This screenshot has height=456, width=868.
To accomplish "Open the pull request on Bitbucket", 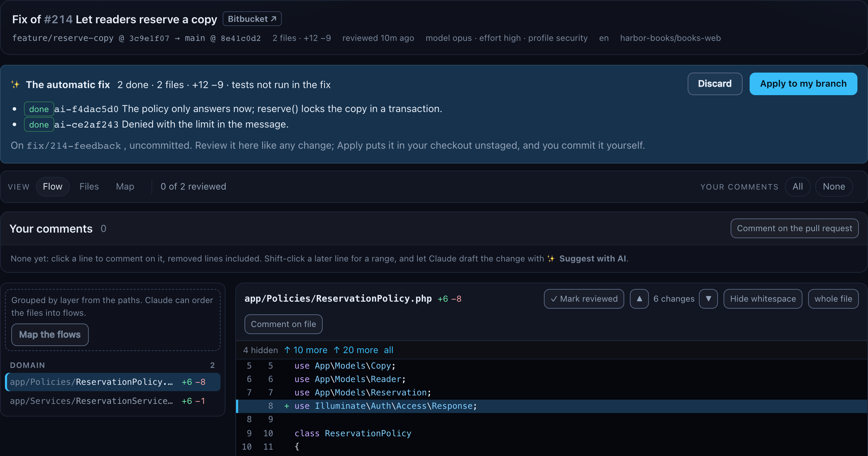I will tap(252, 19).
